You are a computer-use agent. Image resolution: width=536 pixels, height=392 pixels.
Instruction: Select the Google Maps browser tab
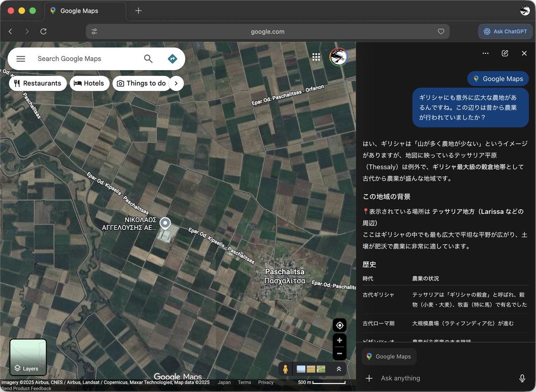point(85,11)
